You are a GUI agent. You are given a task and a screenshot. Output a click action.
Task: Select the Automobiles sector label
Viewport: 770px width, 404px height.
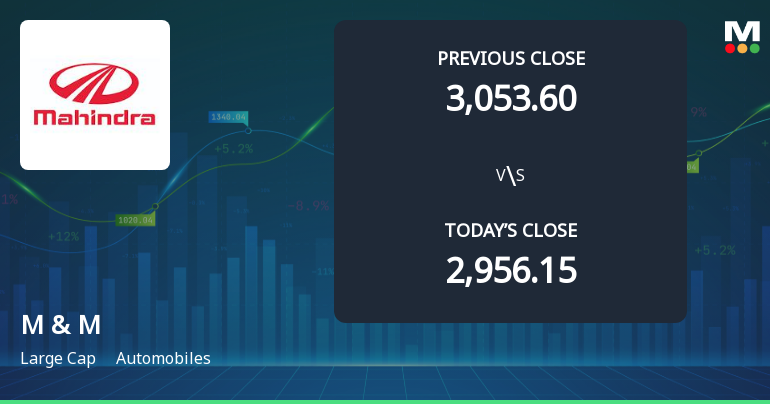click(163, 358)
